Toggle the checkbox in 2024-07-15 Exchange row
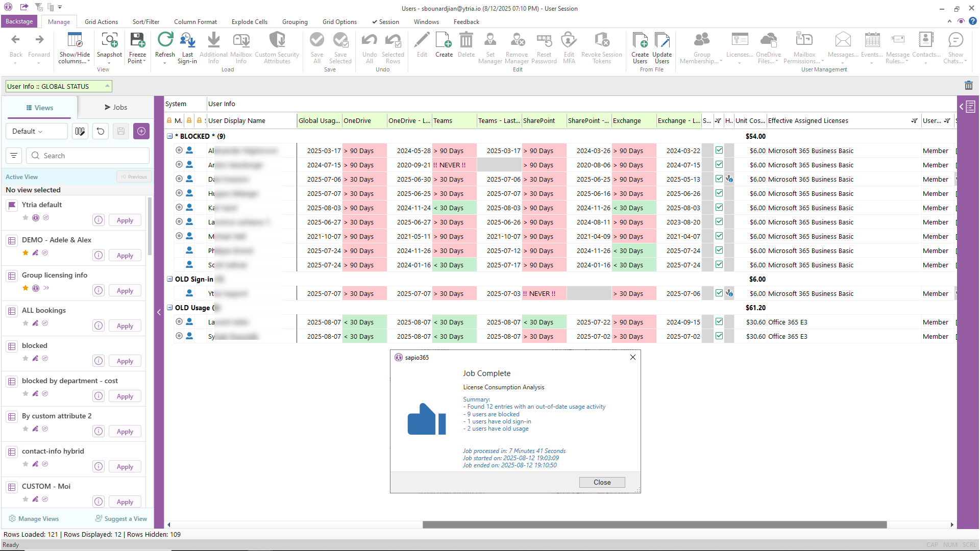980x551 pixels. tap(719, 165)
